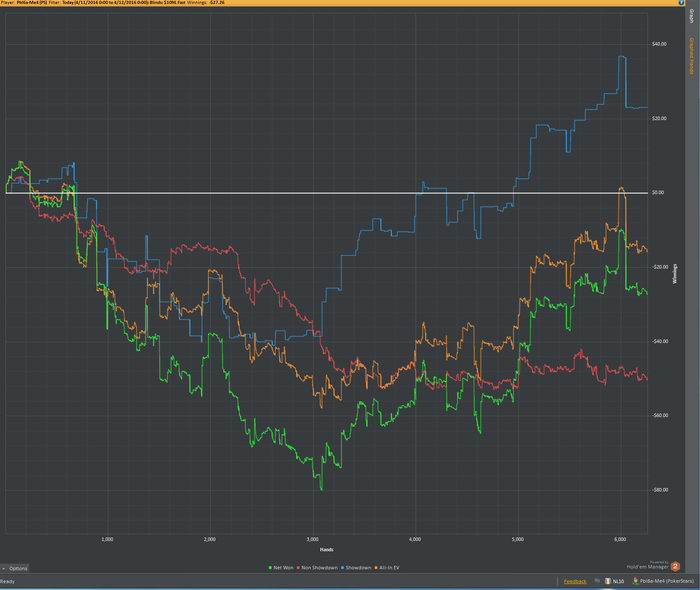Click the 1,000 hands axis label
This screenshot has height=590, width=700.
click(x=107, y=539)
